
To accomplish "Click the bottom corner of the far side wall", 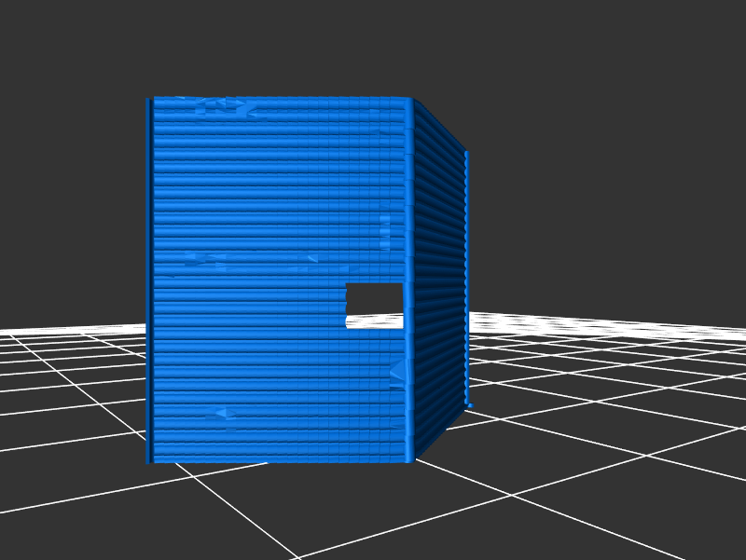I will coord(467,404).
